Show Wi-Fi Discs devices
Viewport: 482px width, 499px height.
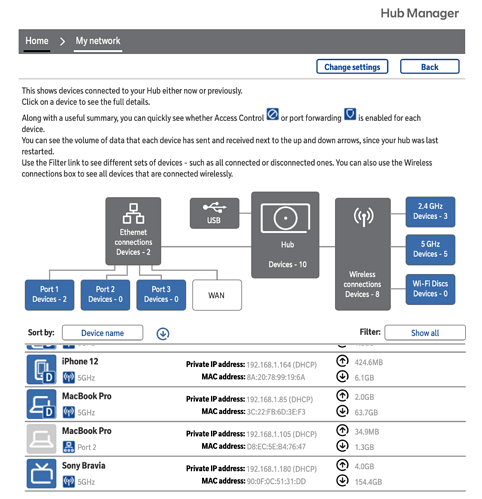coord(430,289)
